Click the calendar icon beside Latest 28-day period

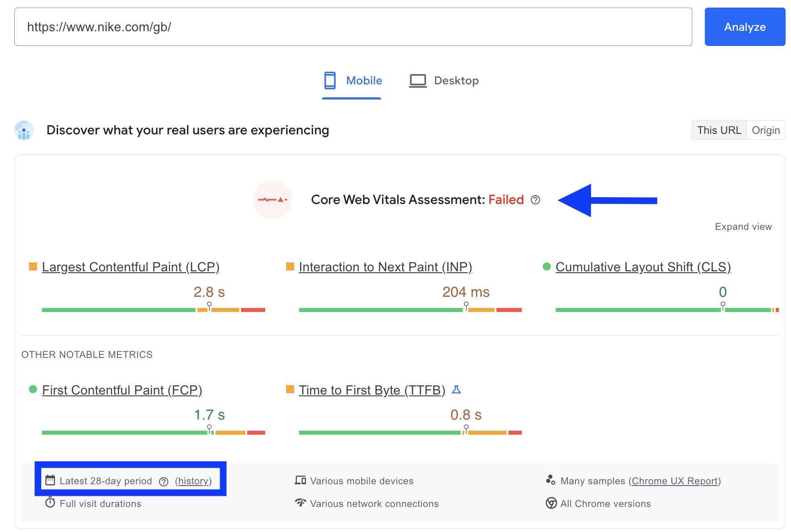50,480
